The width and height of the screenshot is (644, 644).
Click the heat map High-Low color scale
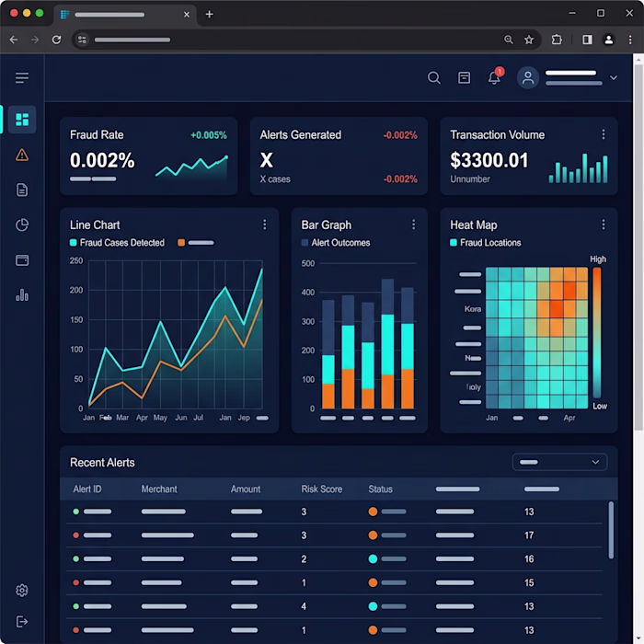[x=597, y=333]
